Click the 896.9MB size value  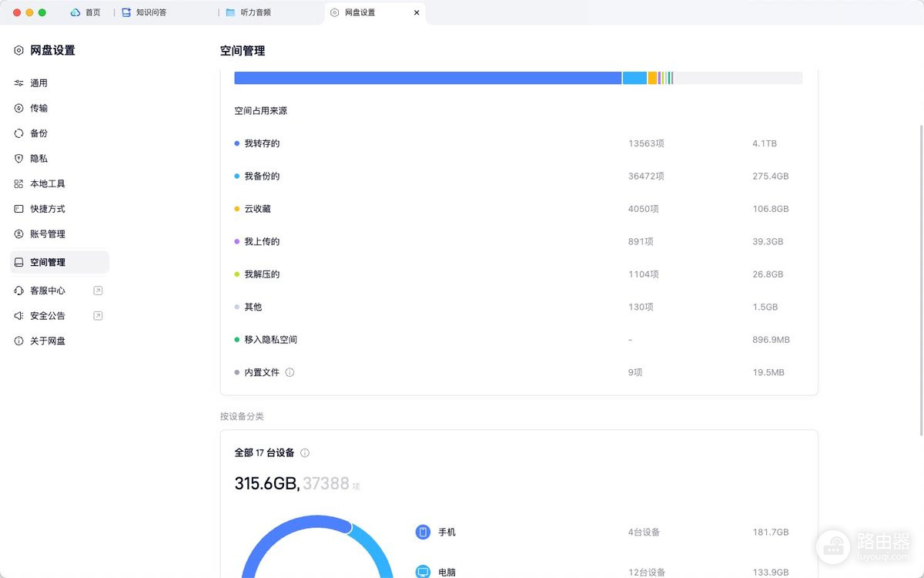(x=771, y=340)
